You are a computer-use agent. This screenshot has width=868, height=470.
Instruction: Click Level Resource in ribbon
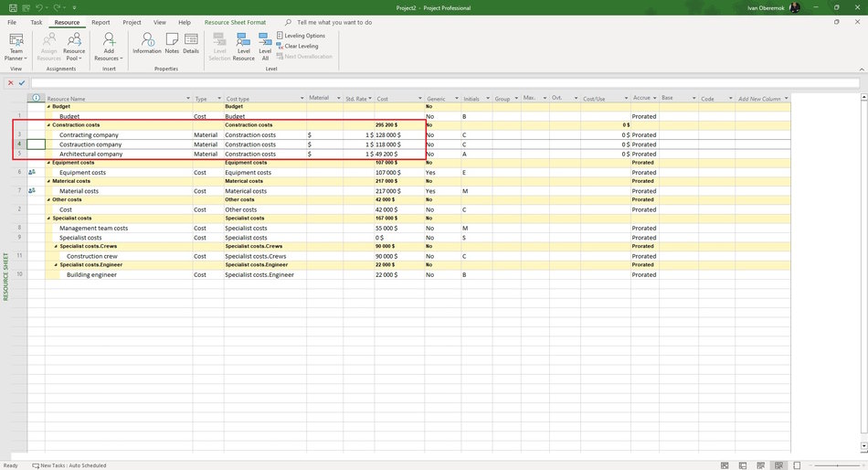click(244, 47)
